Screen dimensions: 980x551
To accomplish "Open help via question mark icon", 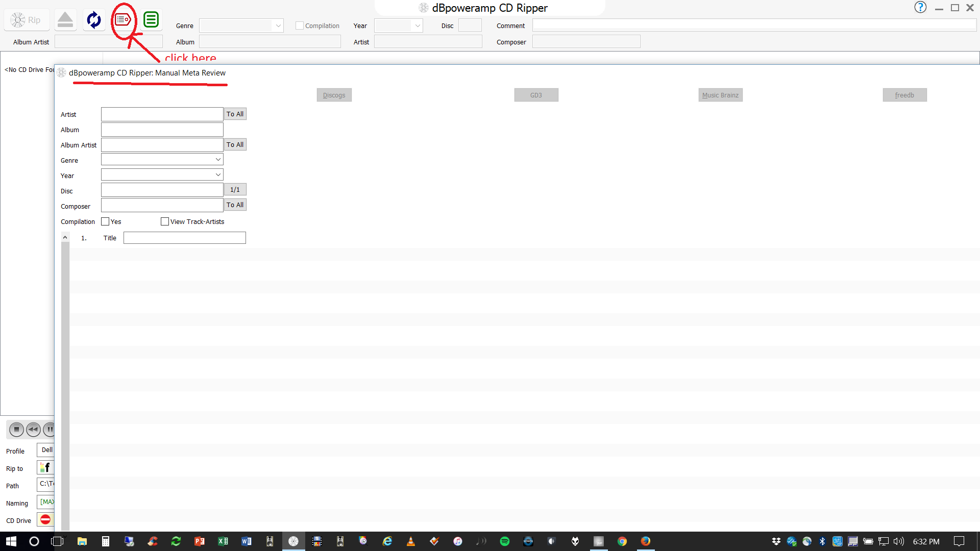I will [x=920, y=7].
